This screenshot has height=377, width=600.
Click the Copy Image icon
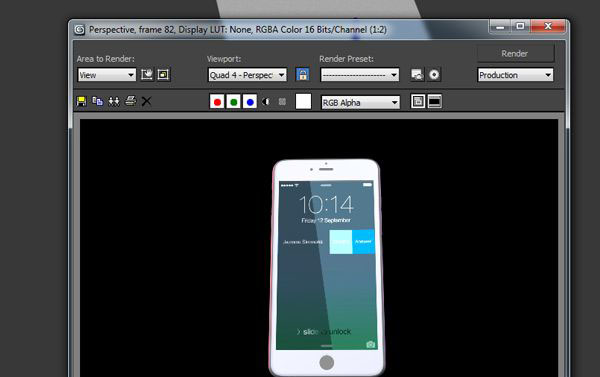[98, 101]
